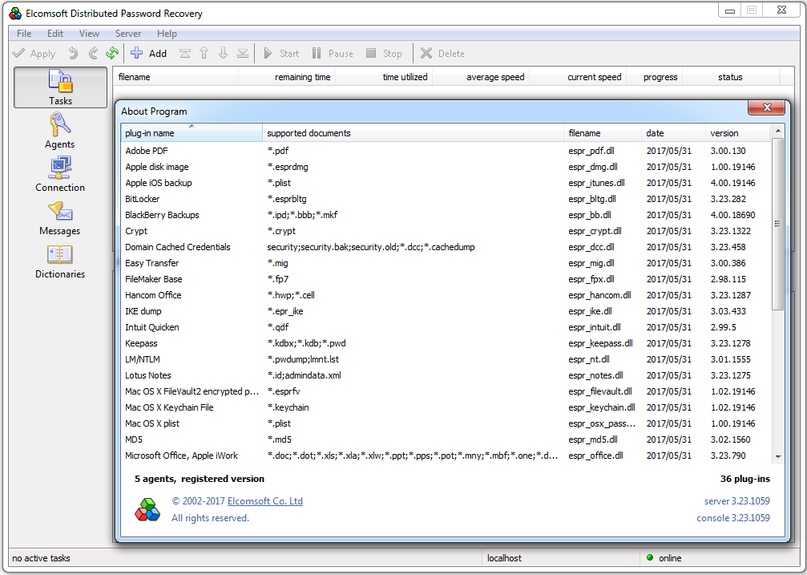Open the Agents section
This screenshot has width=807, height=575.
pos(60,131)
